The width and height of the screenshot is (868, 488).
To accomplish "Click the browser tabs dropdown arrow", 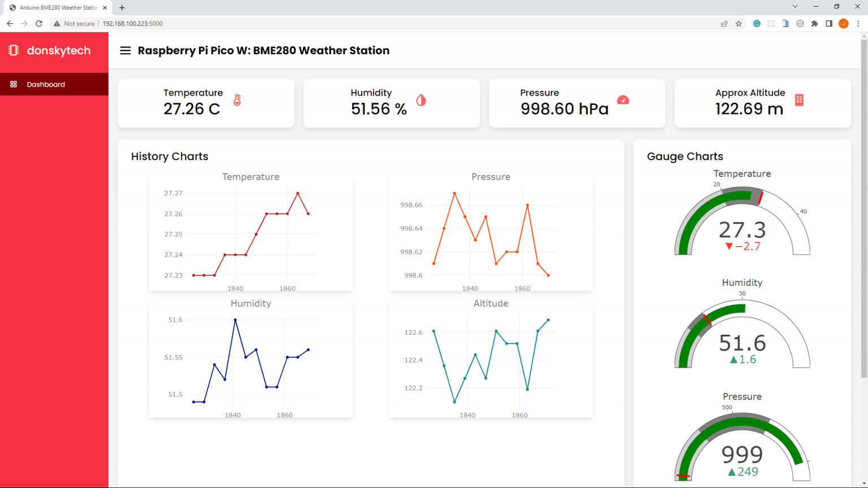I will (x=796, y=6).
